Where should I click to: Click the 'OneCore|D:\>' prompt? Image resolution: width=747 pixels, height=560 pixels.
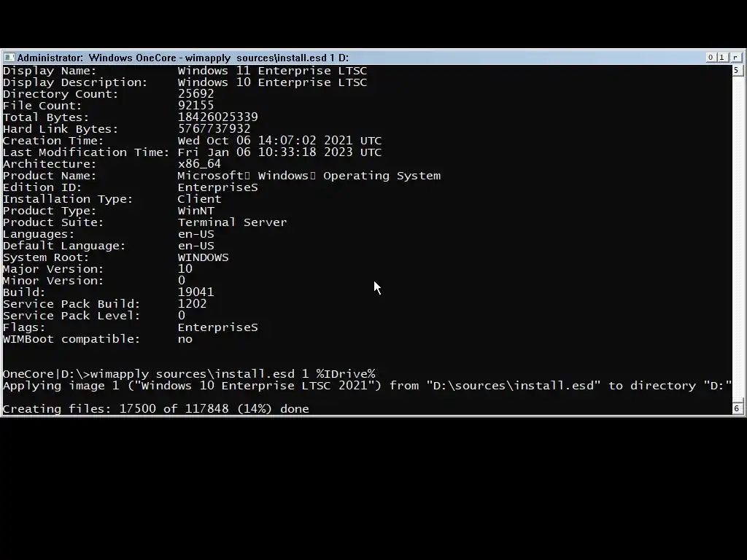46,374
